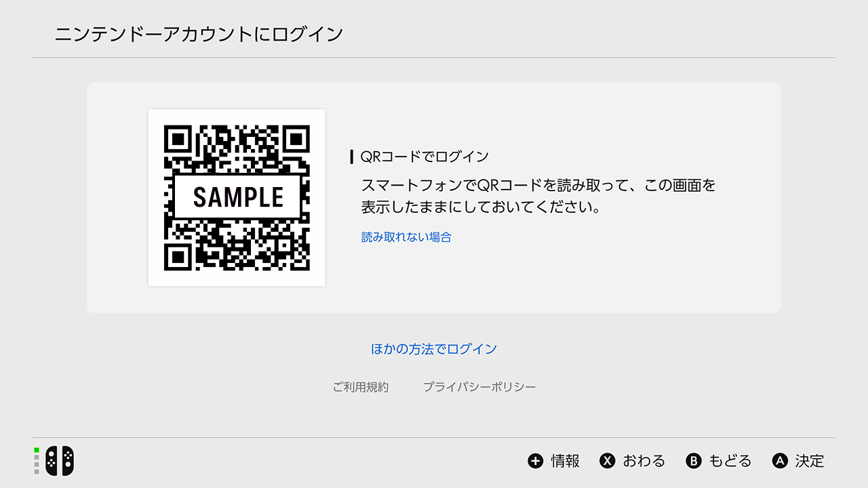The image size is (868, 488).
Task: Click the 決定 label in the footer
Action: pos(810,461)
